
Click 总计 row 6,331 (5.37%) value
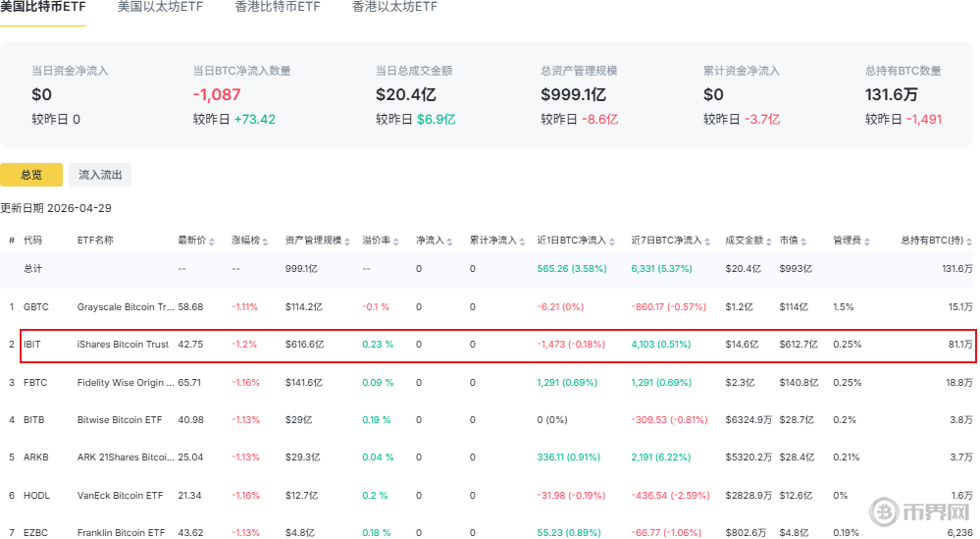661,269
